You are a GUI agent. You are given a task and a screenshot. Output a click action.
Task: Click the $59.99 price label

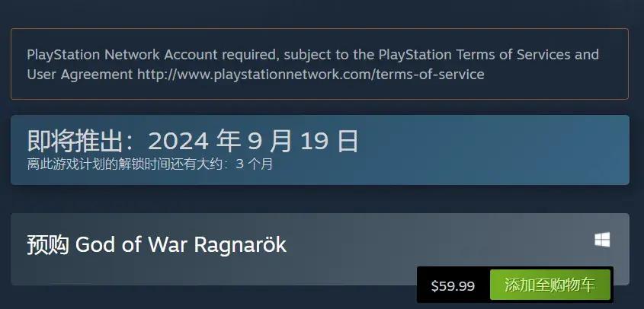[453, 285]
